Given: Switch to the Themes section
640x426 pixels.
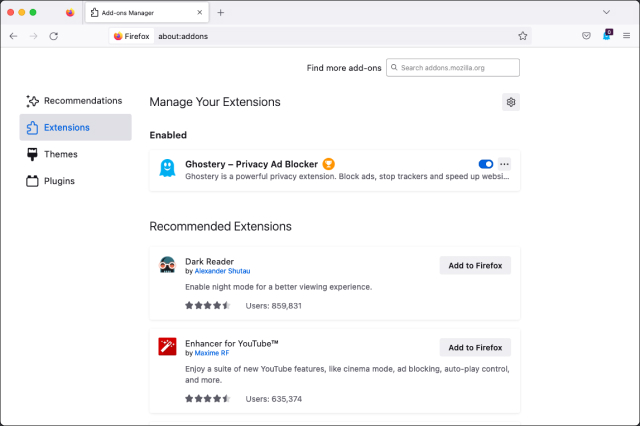Looking at the screenshot, I should coord(60,154).
